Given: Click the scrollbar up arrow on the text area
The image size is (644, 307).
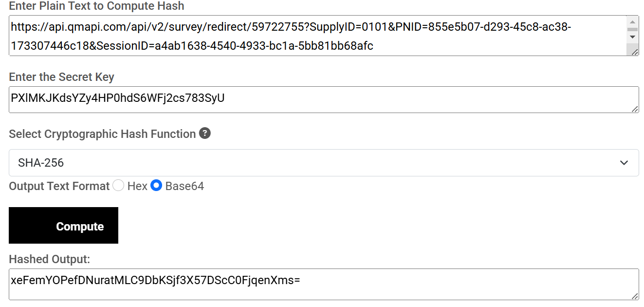Looking at the screenshot, I should pyautogui.click(x=633, y=21).
